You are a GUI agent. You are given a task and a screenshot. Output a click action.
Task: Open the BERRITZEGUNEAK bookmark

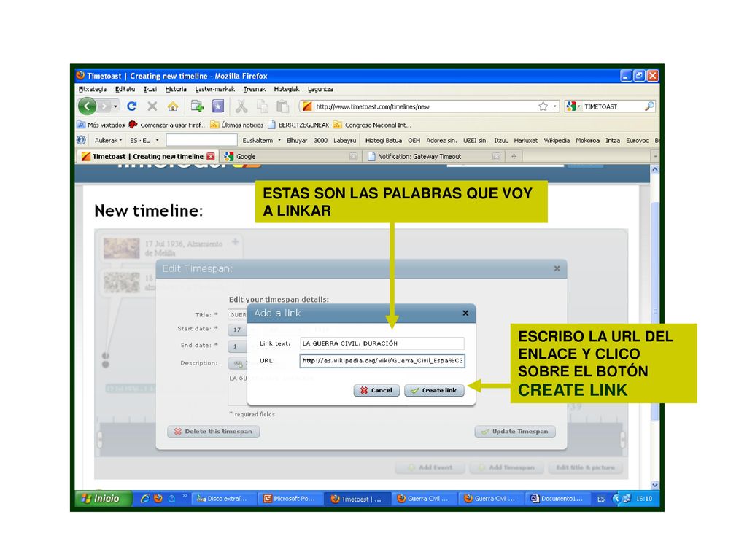coord(298,125)
